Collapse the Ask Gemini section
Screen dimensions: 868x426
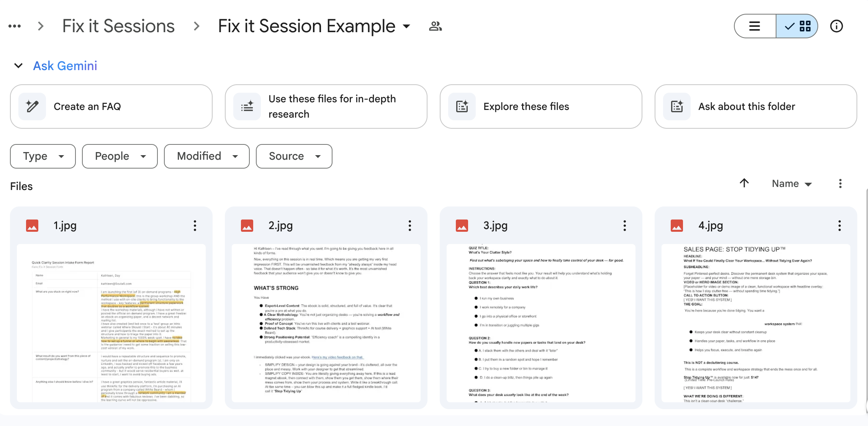tap(18, 66)
